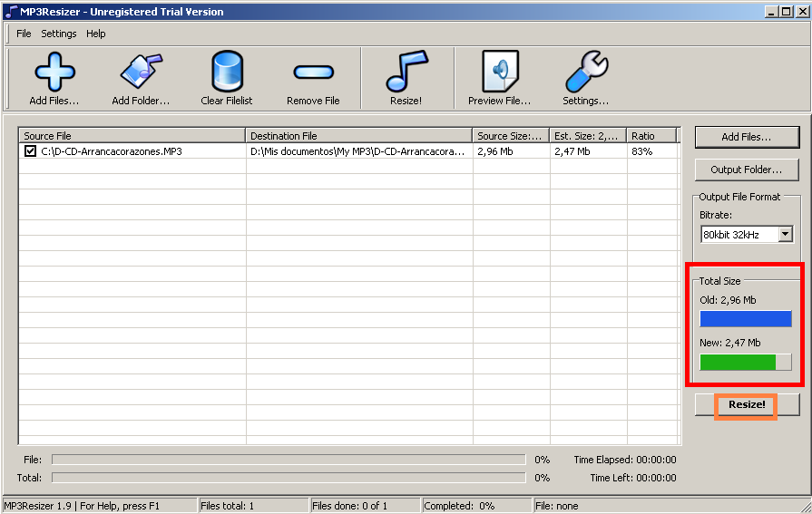Click the Files done: 0 of 1 status
This screenshot has height=514, width=812.
tap(349, 506)
